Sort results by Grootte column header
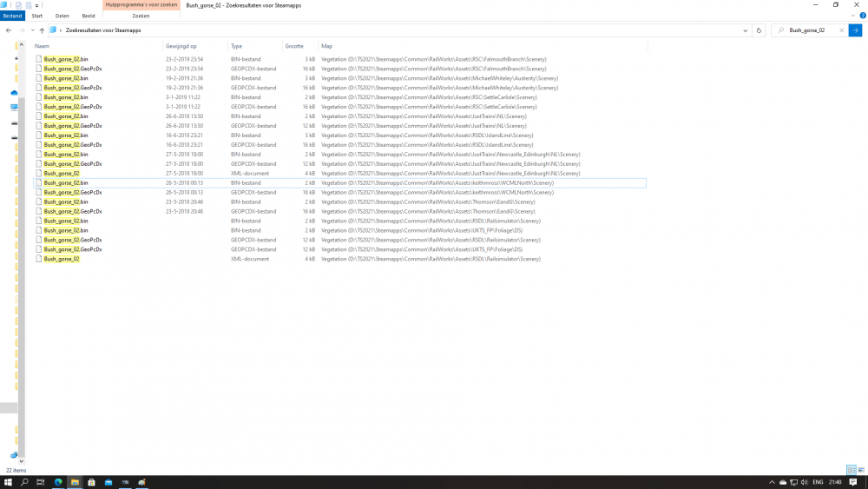Screen dimensions: 868x489 click(x=295, y=45)
